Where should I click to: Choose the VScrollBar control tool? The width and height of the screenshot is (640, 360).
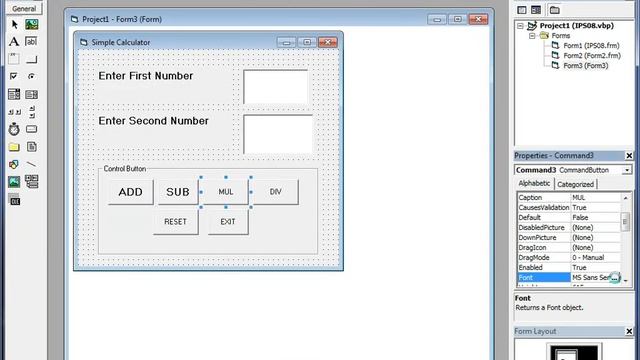click(31, 111)
